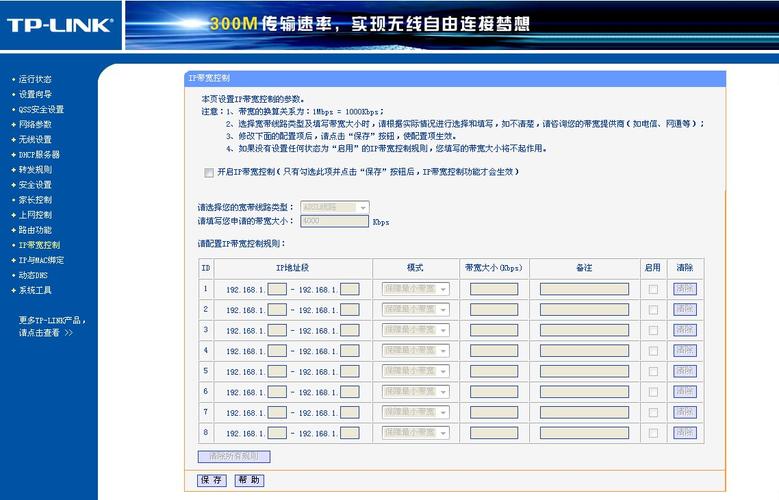Image resolution: width=779 pixels, height=500 pixels.
Task: Click the 清除所有规则 button
Action: (x=234, y=456)
